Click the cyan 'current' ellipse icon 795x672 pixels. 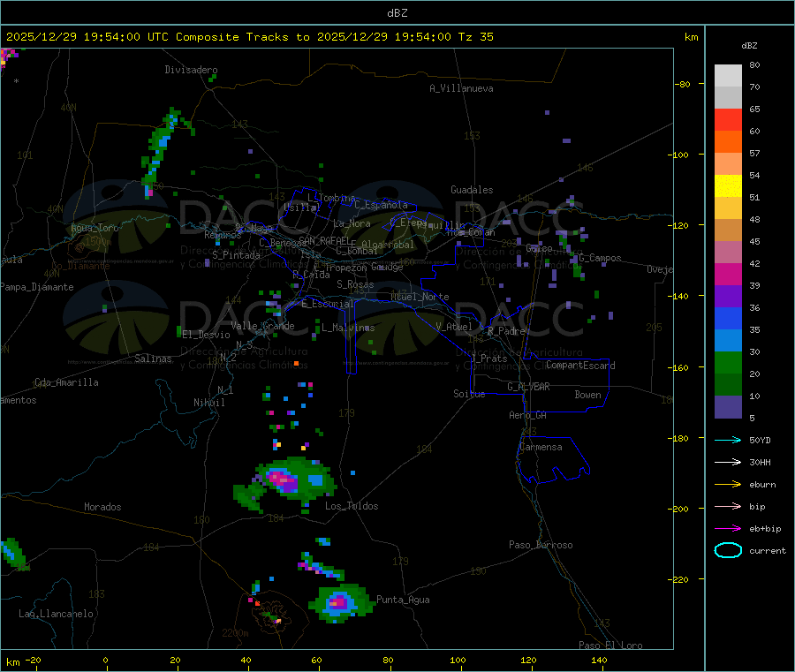(728, 550)
